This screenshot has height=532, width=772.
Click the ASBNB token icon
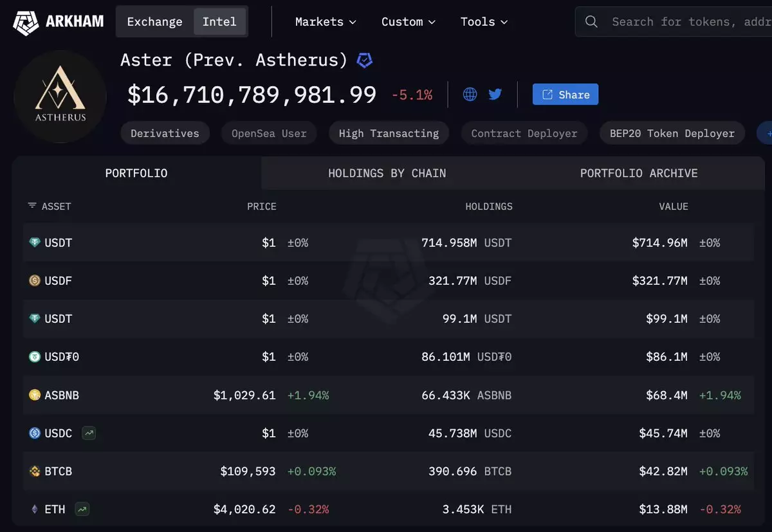pos(35,395)
